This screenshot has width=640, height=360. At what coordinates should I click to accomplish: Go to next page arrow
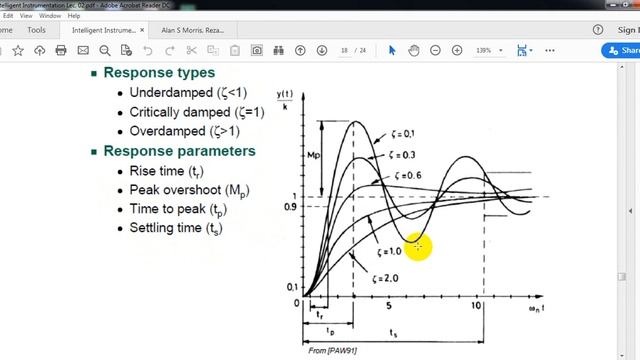tap(322, 51)
